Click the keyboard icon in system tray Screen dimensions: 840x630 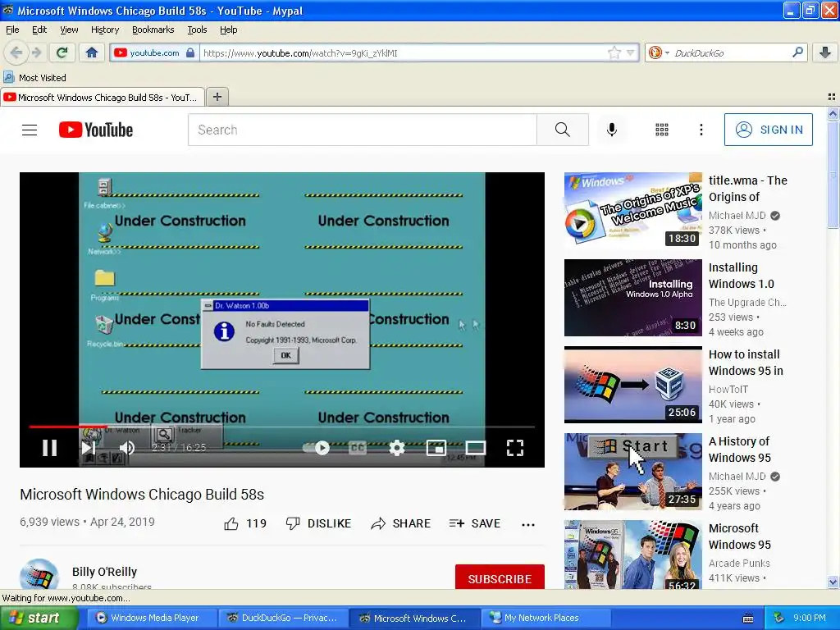click(x=748, y=619)
